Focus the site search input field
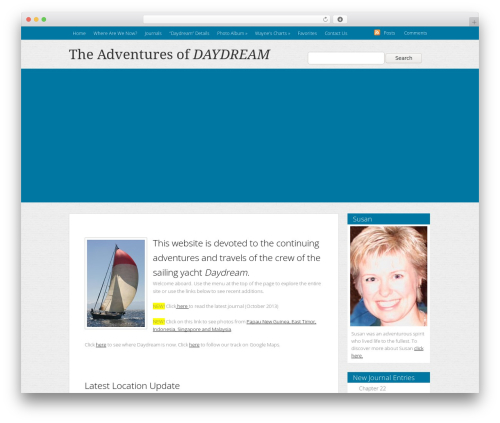Viewport: 500px width, 423px height. point(346,58)
